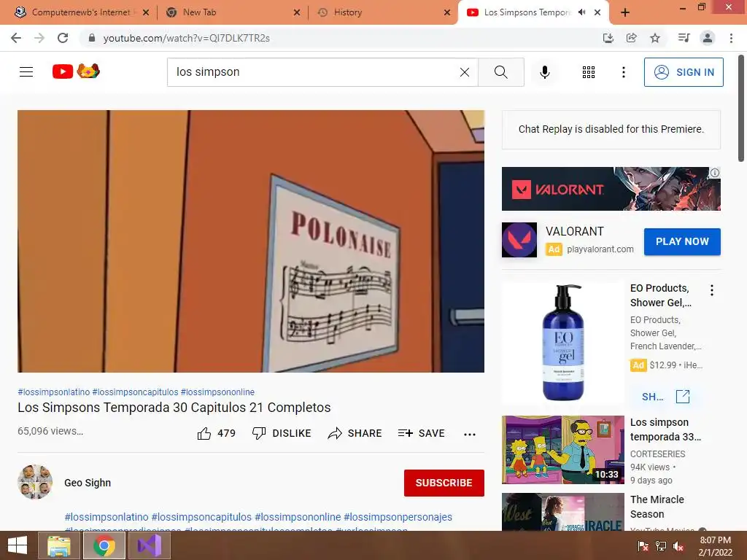Click playvalorant.com ad link text

600,249
